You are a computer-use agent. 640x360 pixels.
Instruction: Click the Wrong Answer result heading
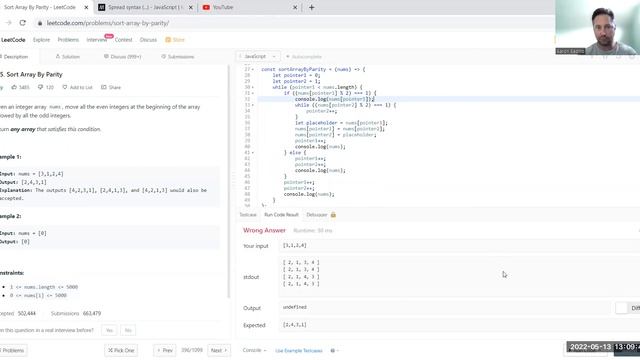coord(264,231)
